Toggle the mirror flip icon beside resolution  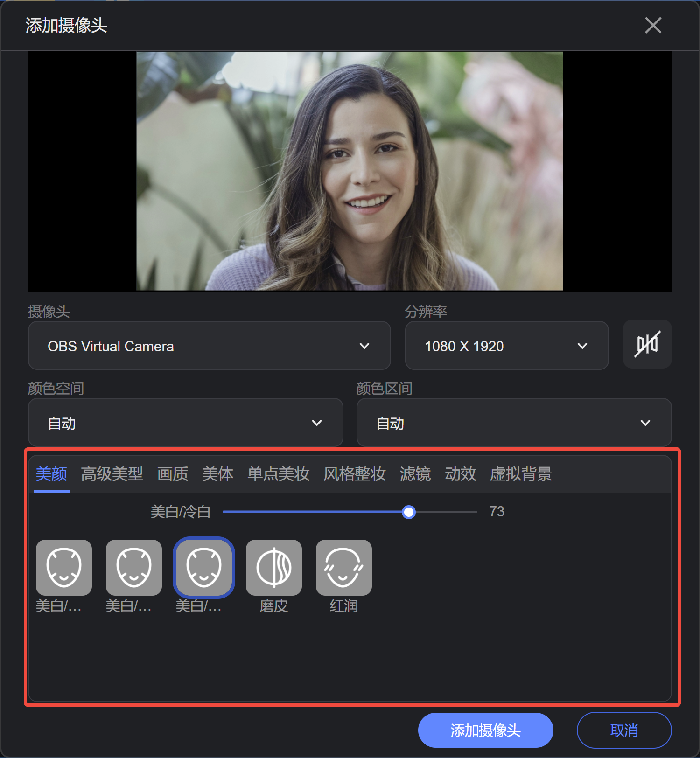click(x=647, y=344)
